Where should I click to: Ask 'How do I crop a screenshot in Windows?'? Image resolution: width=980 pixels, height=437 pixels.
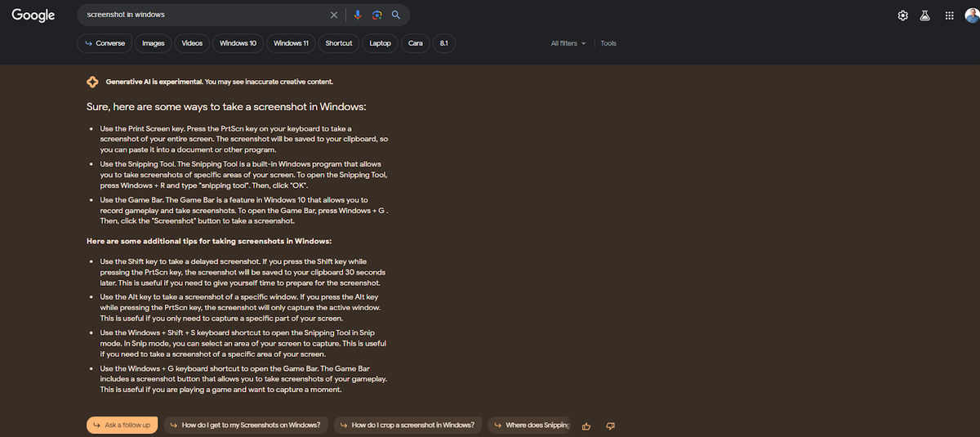tap(408, 425)
